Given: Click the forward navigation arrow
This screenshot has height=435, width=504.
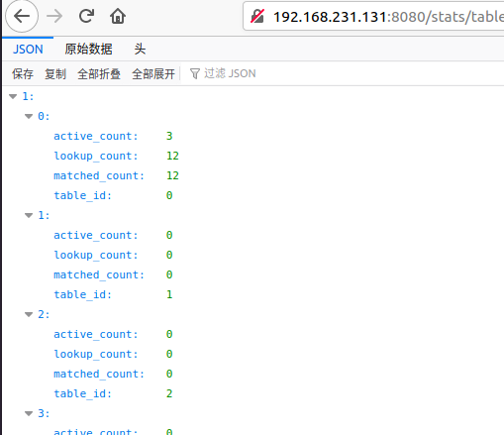Looking at the screenshot, I should [54, 16].
